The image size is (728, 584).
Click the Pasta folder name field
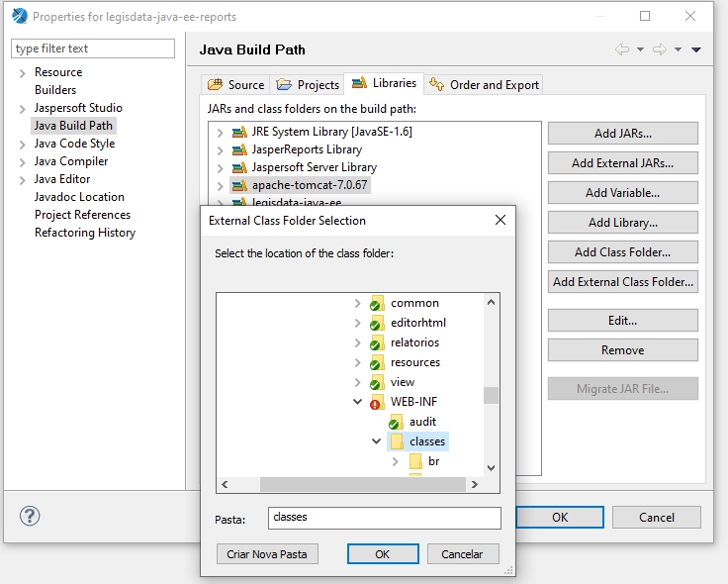pyautogui.click(x=384, y=518)
